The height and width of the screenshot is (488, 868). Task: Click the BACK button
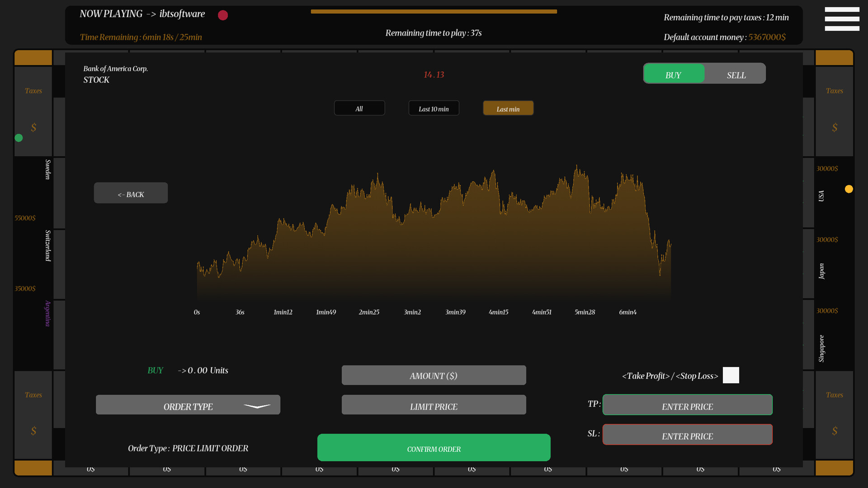coord(131,192)
